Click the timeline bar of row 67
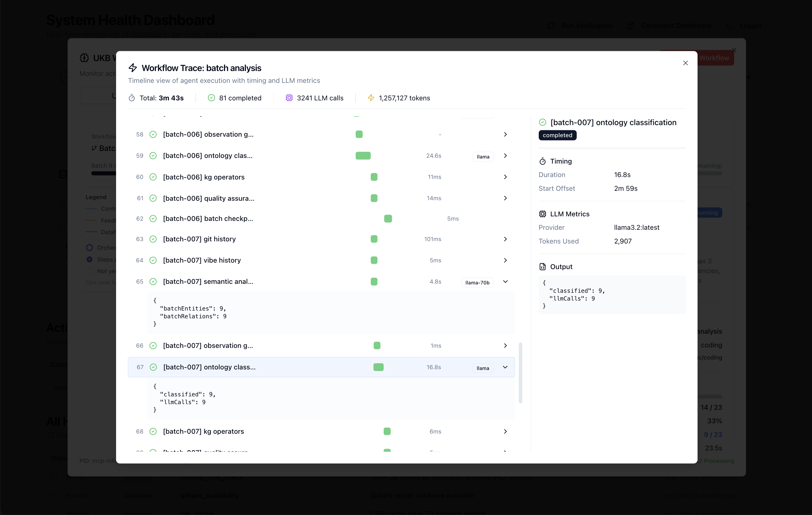This screenshot has width=812, height=515. [x=378, y=367]
